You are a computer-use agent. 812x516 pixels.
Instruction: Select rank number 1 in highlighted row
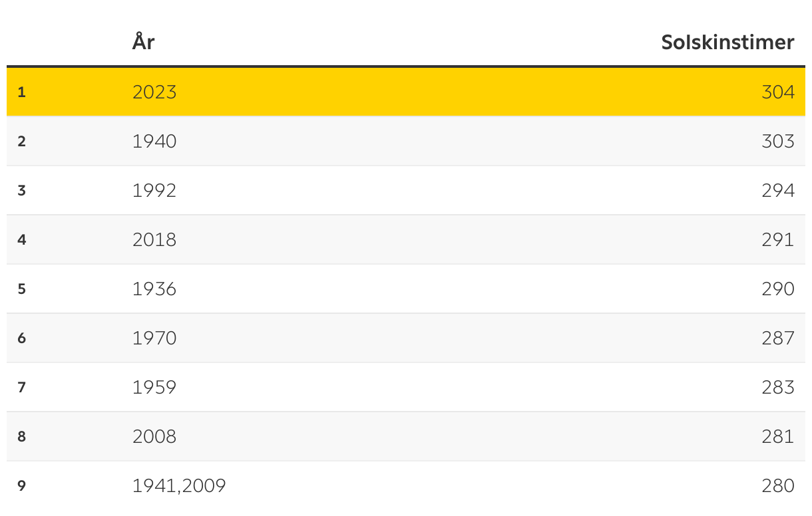(x=22, y=92)
